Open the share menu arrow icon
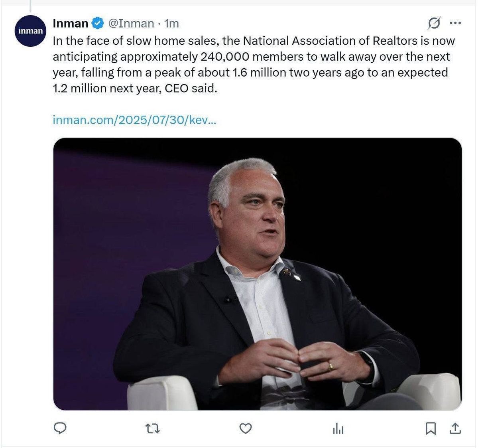Screen dimensions: 480x448 (x=455, y=428)
